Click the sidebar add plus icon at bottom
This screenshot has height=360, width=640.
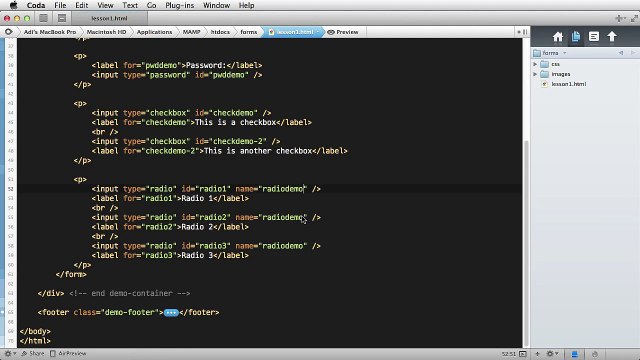538,354
